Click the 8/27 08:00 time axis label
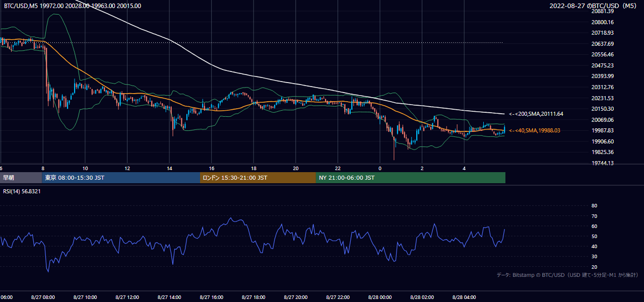644x302 pixels. 43,297
